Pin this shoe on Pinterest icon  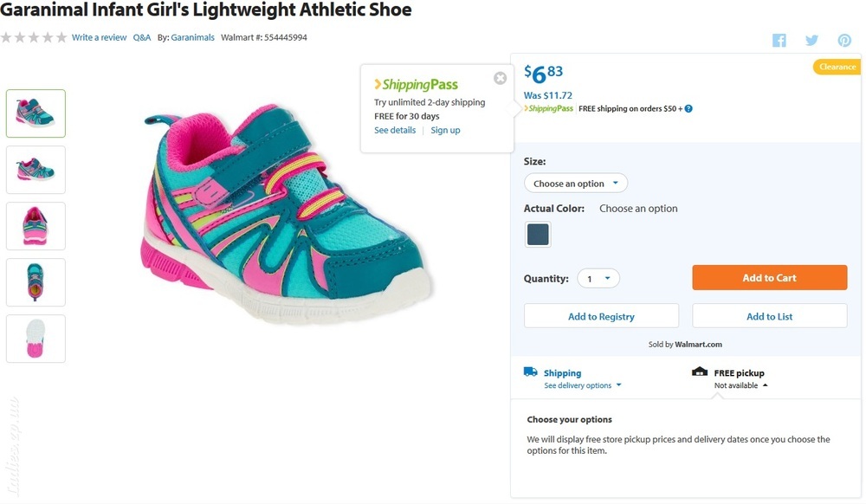tap(844, 41)
